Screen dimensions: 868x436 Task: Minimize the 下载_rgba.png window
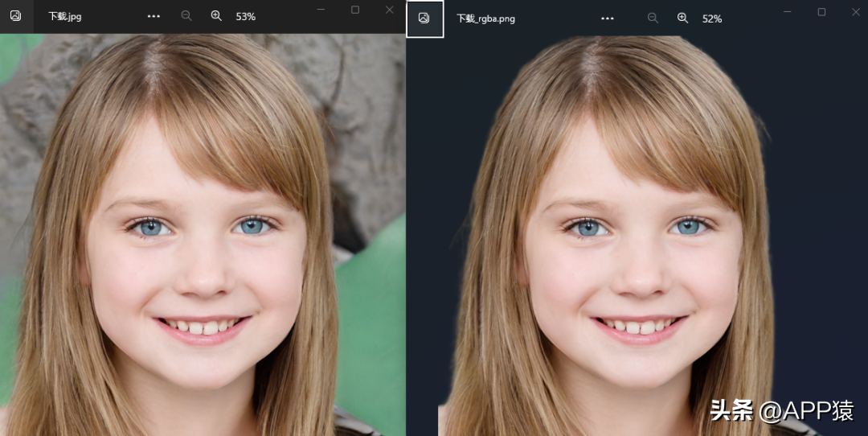click(x=787, y=11)
